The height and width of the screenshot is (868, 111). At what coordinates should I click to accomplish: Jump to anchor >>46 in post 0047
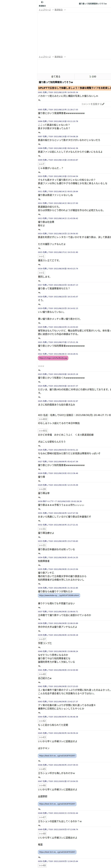click(42, 785)
